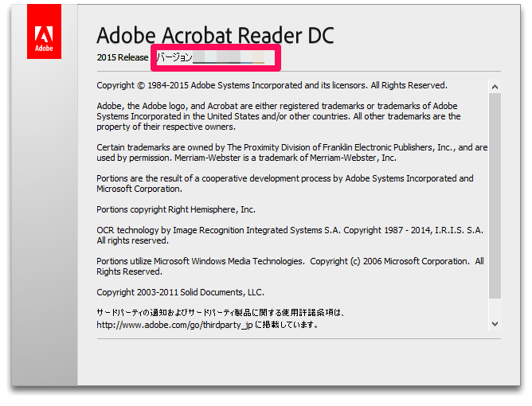Click the Adobe Acrobat Reader DC title
The width and height of the screenshot is (532, 406).
215,36
